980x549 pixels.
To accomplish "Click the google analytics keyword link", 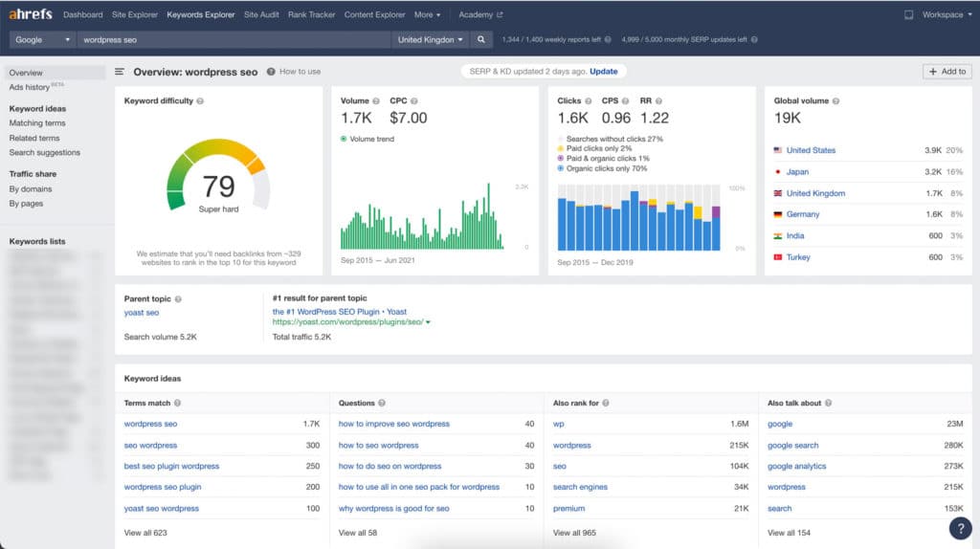I will coord(797,467).
